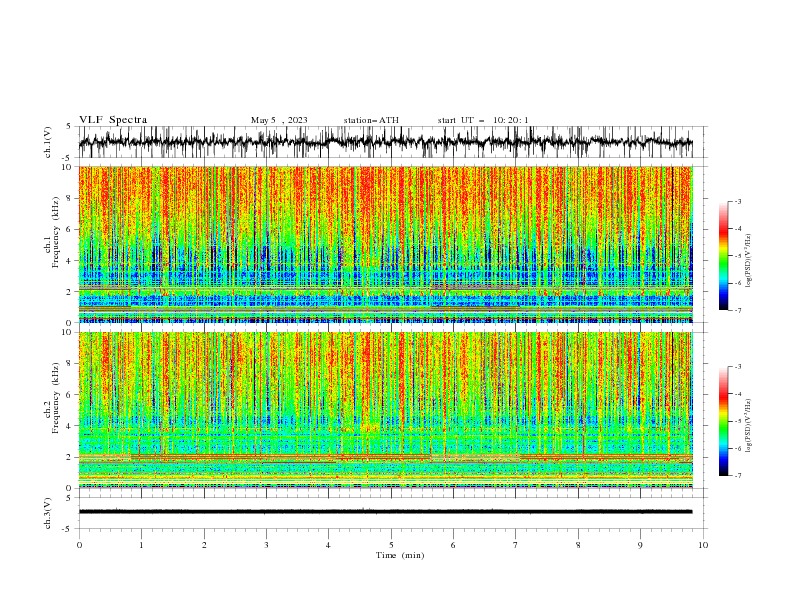Click the lower 'log(PSD)(V²/Hz)' colorbar label
The width and height of the screenshot is (792, 612).
coord(748,425)
